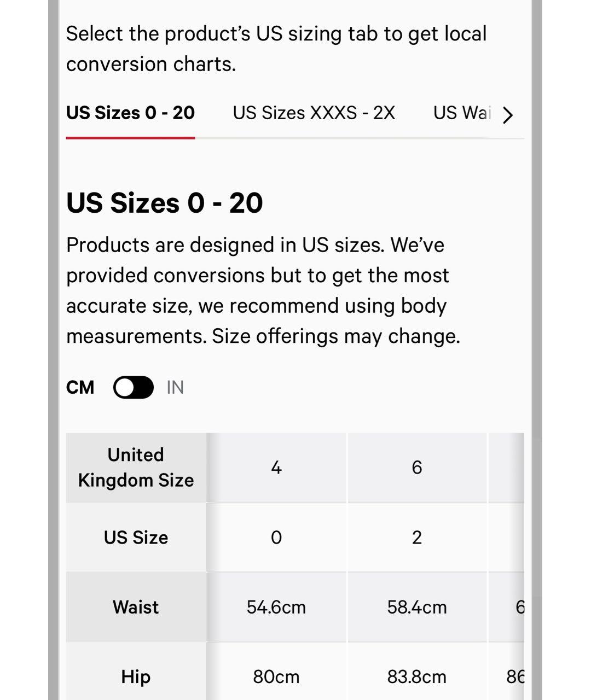Click the 54.6cm waist cell
The width and height of the screenshot is (591, 700).
click(276, 607)
